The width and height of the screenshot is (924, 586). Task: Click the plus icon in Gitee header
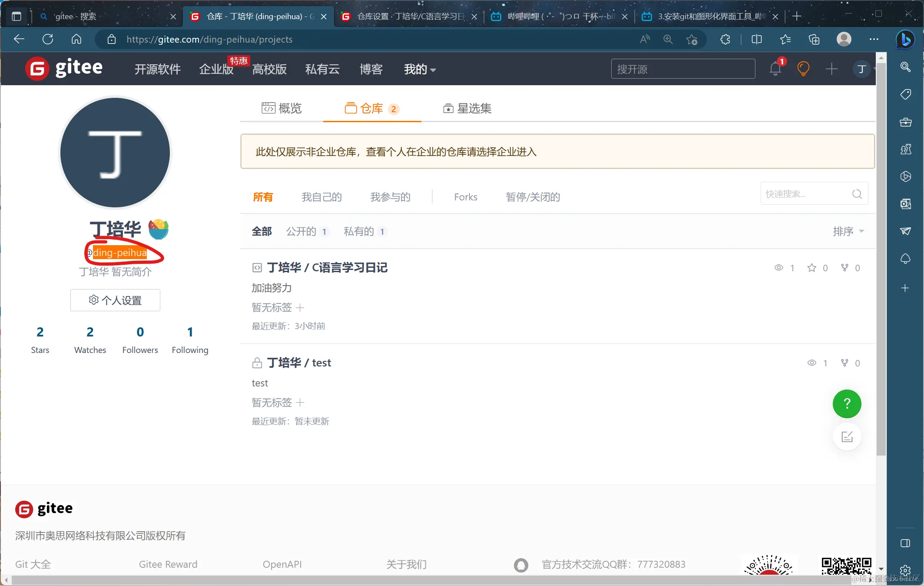pyautogui.click(x=831, y=69)
